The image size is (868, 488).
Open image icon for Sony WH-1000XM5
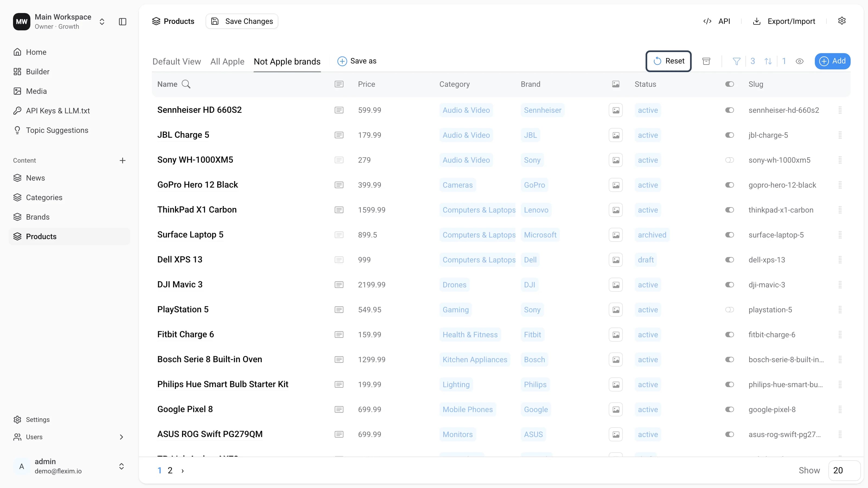(616, 160)
